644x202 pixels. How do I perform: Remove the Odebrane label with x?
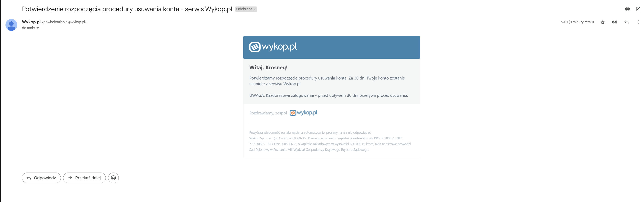pos(255,9)
